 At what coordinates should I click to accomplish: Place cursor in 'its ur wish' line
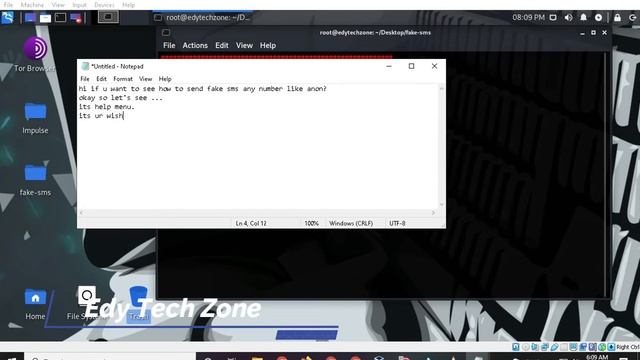pyautogui.click(x=101, y=116)
